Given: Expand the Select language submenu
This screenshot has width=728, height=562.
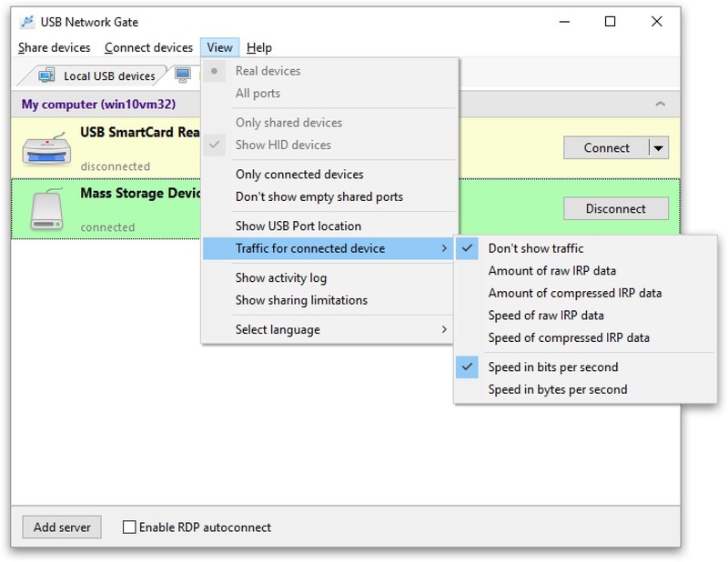Looking at the screenshot, I should click(x=444, y=329).
